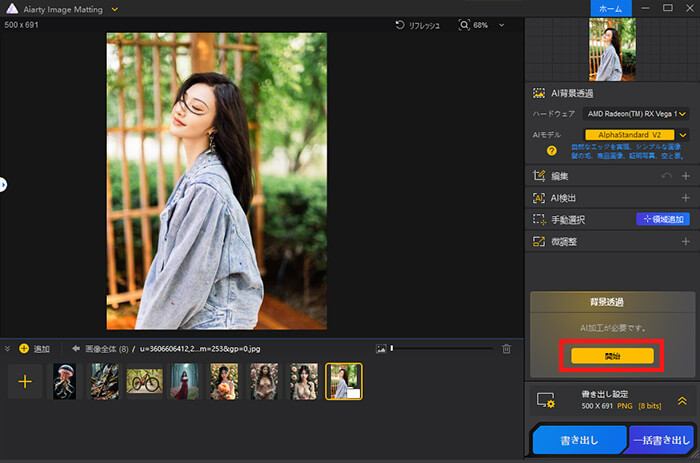Viewport: 700px width, 463px height.
Task: Select the bicycle thumbnail
Action: 145,381
